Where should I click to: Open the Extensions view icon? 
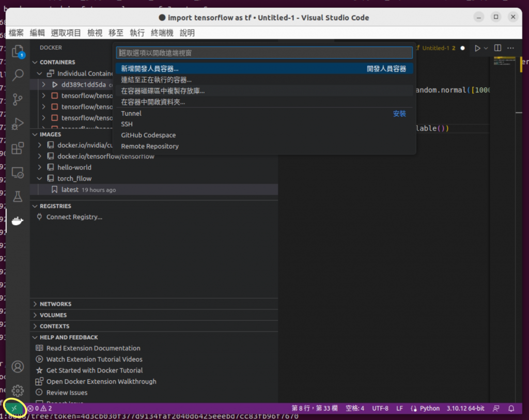pos(18,148)
